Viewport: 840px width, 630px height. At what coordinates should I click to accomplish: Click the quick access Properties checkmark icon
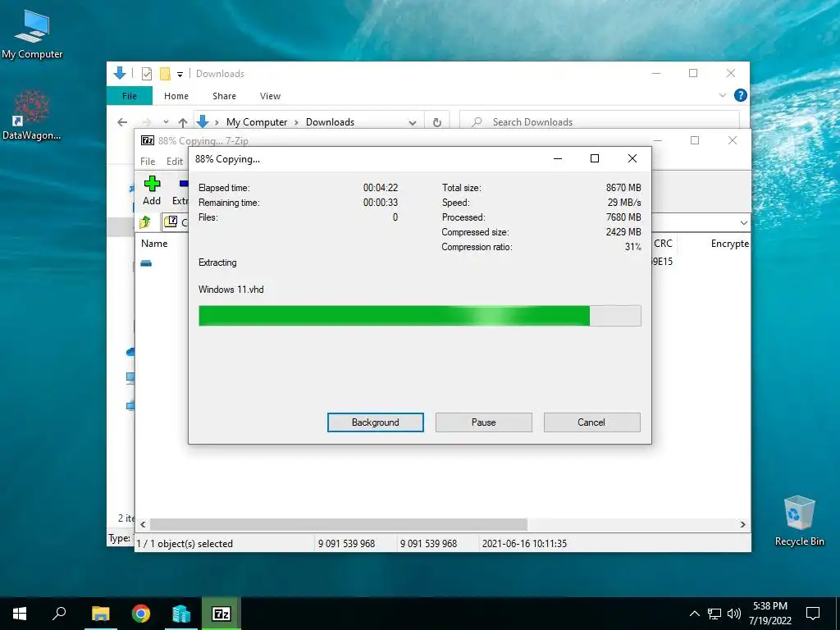click(x=146, y=73)
